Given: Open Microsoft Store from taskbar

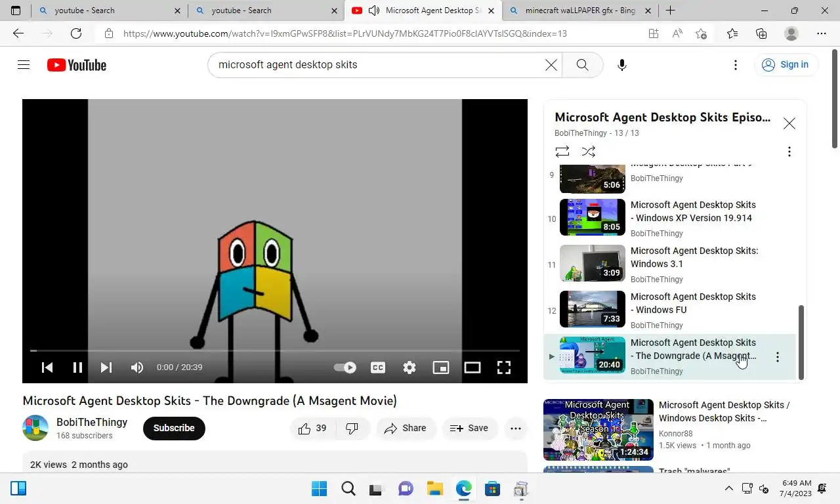Looking at the screenshot, I should [x=492, y=489].
